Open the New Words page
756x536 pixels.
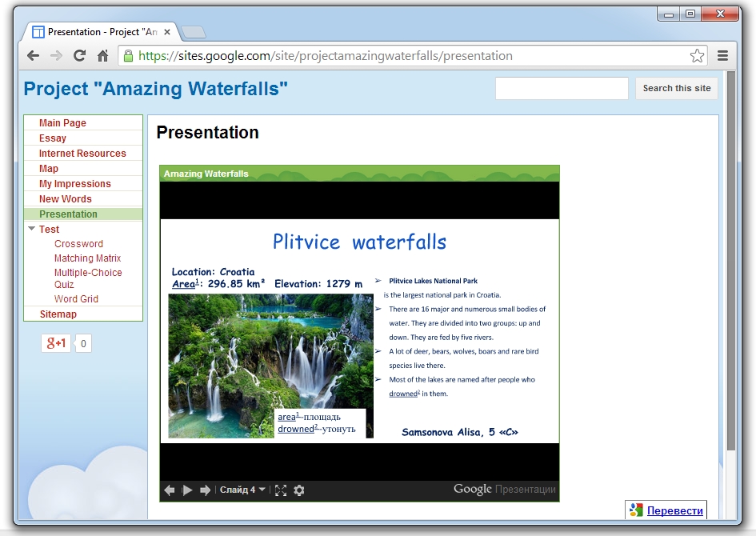coord(66,199)
